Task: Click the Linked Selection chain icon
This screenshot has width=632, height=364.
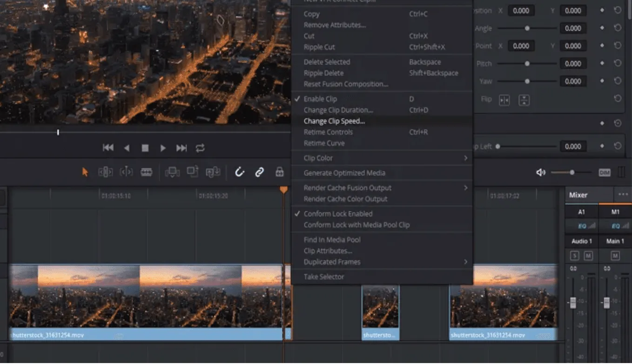Action: [259, 172]
